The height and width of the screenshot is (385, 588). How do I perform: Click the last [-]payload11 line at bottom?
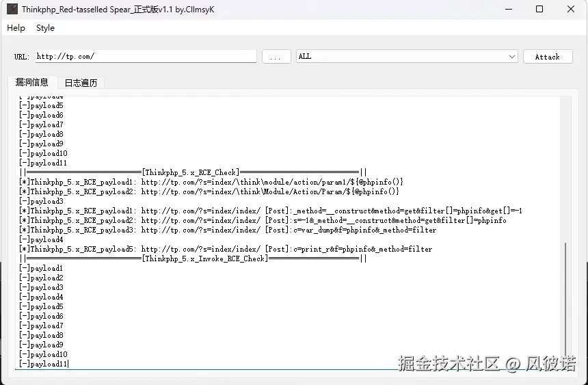[x=44, y=364]
